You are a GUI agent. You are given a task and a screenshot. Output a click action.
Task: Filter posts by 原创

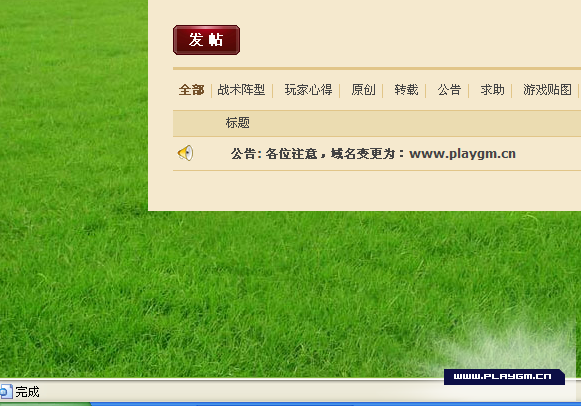tap(363, 90)
